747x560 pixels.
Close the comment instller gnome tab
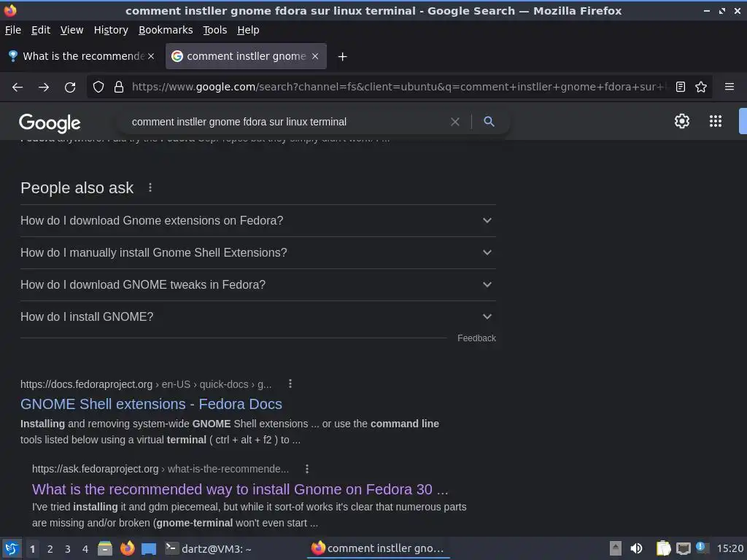[x=315, y=56]
